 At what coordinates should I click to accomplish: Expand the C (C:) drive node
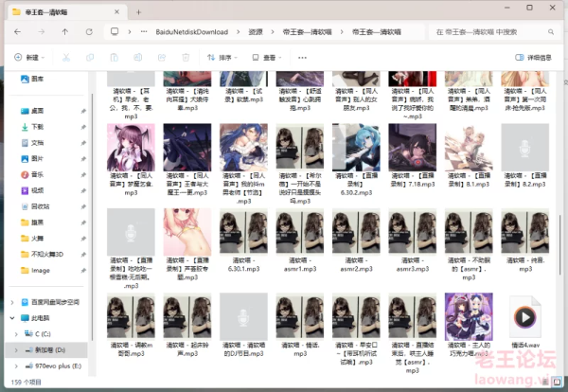pos(16,334)
